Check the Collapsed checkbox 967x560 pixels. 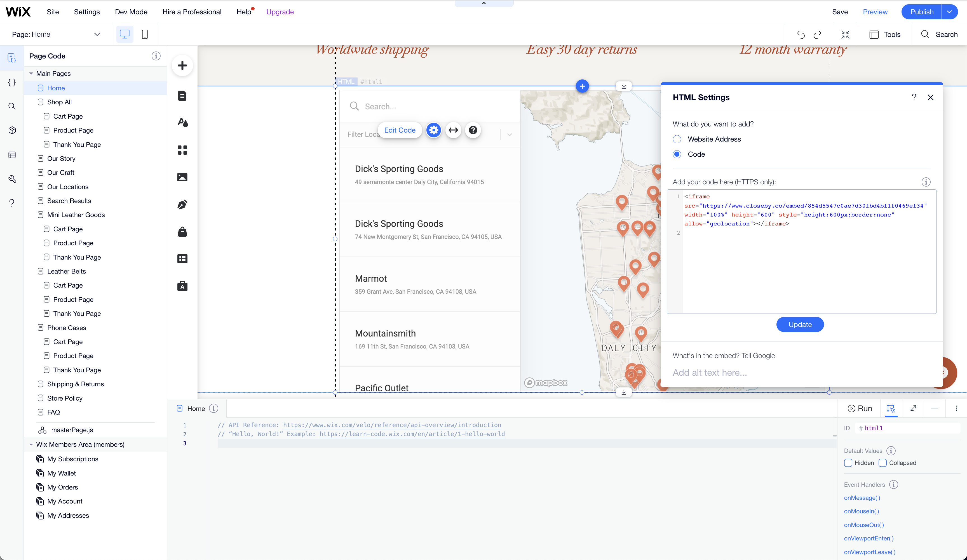click(882, 463)
